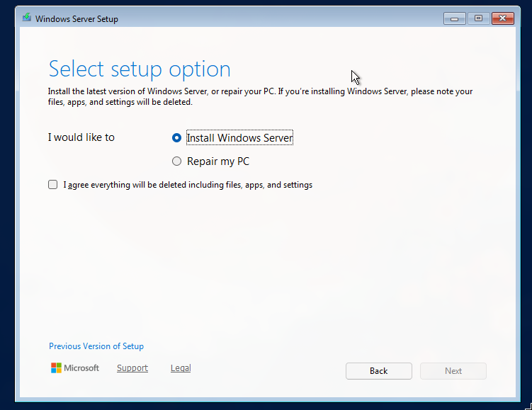Click the Microsoft logo
The width and height of the screenshot is (532, 410).
pos(75,368)
